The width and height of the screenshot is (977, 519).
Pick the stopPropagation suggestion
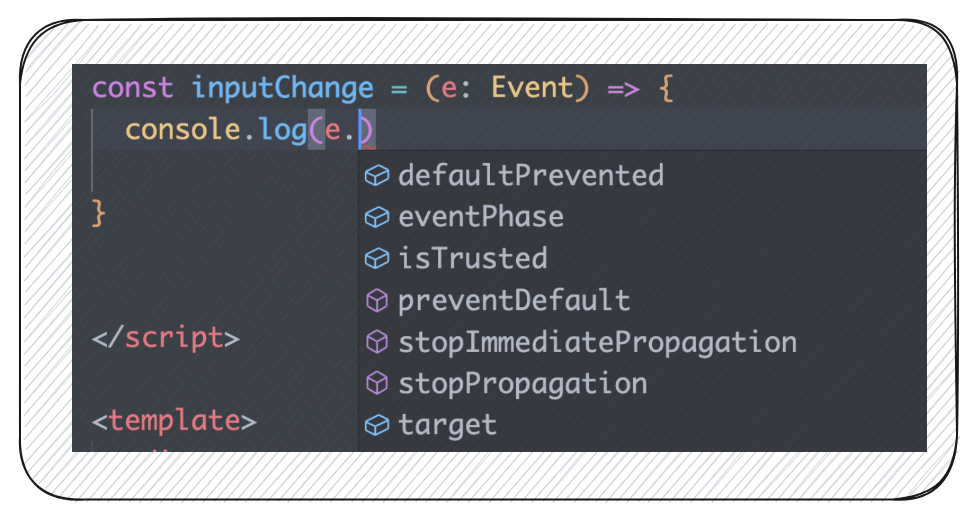[x=522, y=384]
